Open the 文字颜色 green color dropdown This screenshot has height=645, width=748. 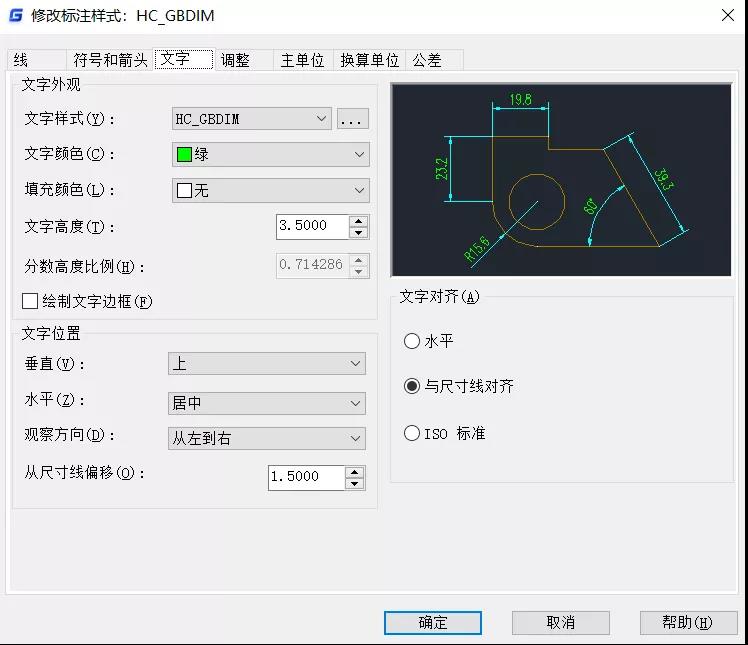(x=270, y=154)
